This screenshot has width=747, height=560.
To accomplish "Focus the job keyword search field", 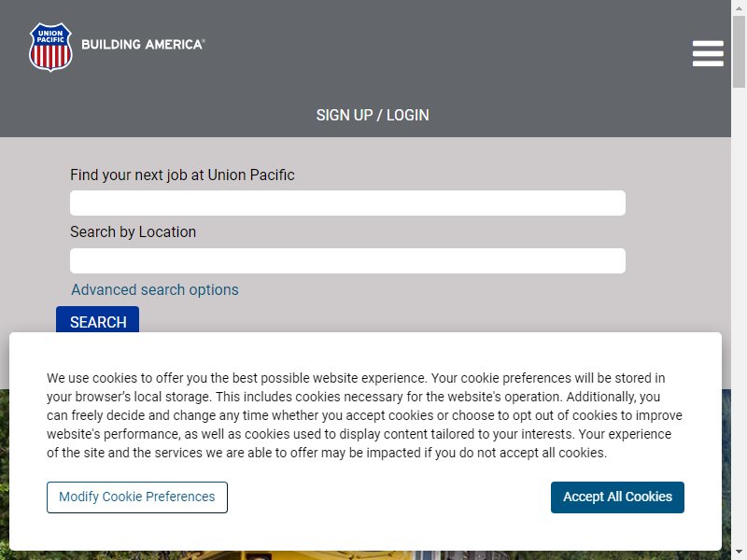I will (347, 203).
